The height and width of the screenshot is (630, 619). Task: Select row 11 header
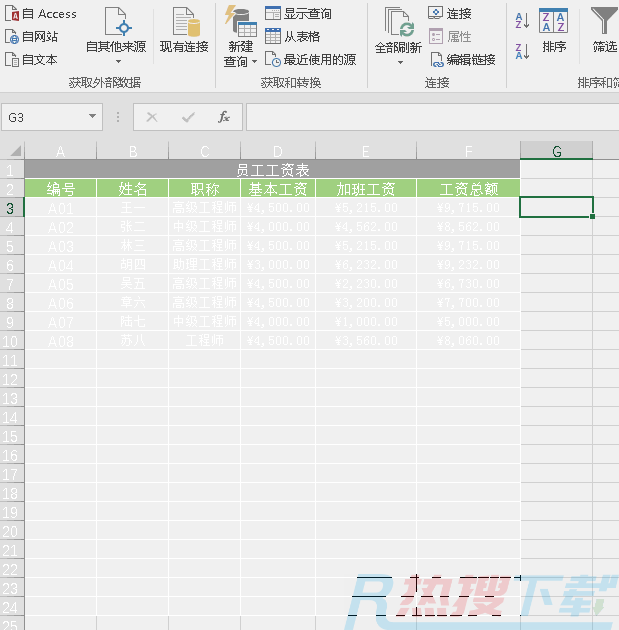pyautogui.click(x=11, y=360)
